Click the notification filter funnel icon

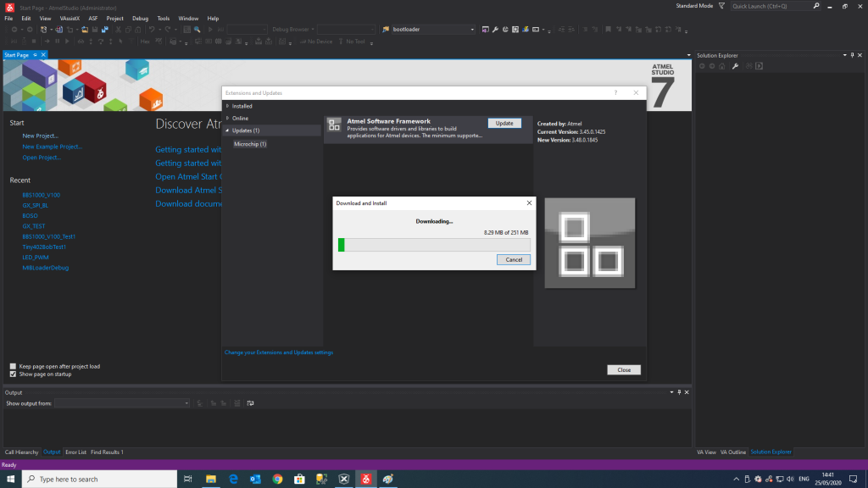tap(721, 6)
